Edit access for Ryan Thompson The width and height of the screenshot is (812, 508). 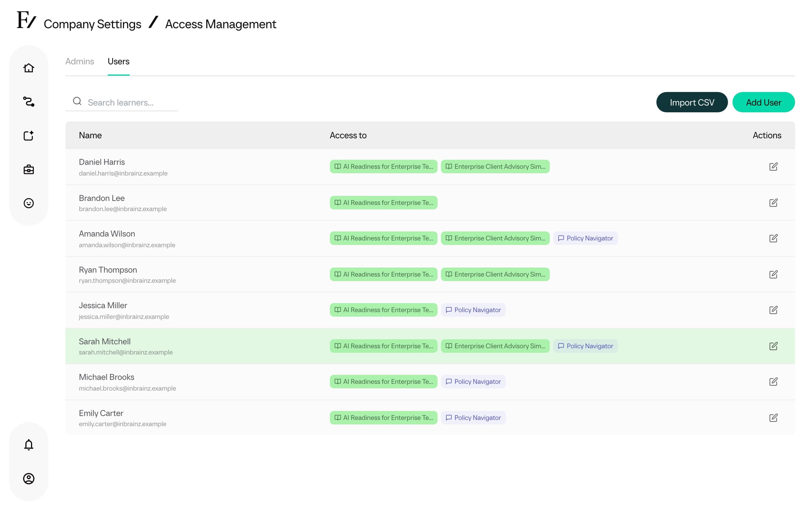773,274
